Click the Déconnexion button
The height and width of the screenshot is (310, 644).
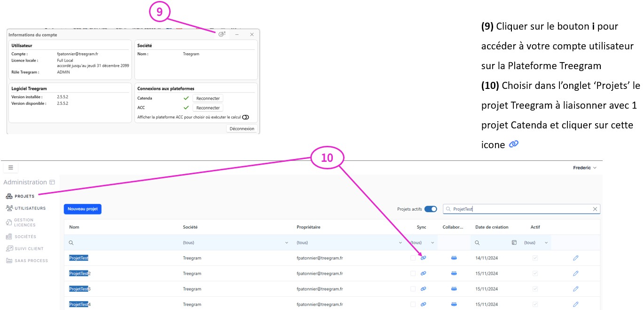pyautogui.click(x=242, y=128)
